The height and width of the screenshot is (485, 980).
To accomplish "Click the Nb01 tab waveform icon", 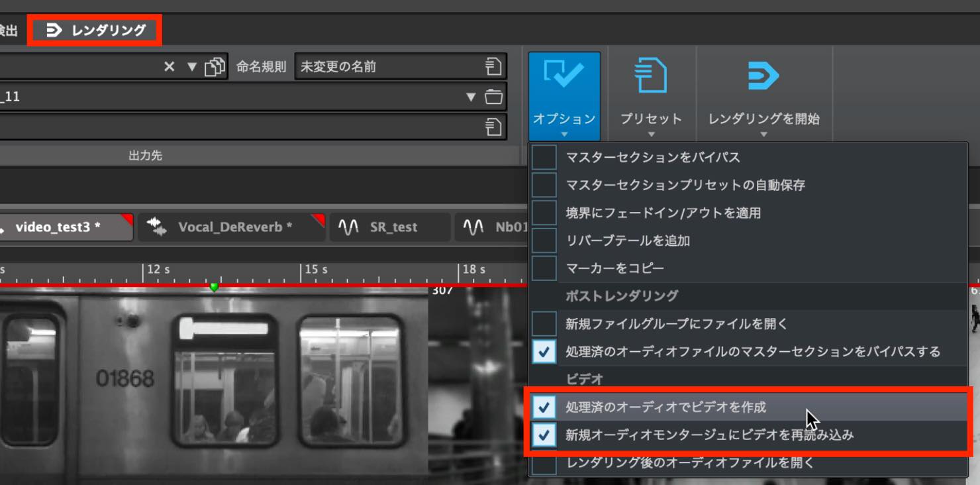I will [473, 227].
